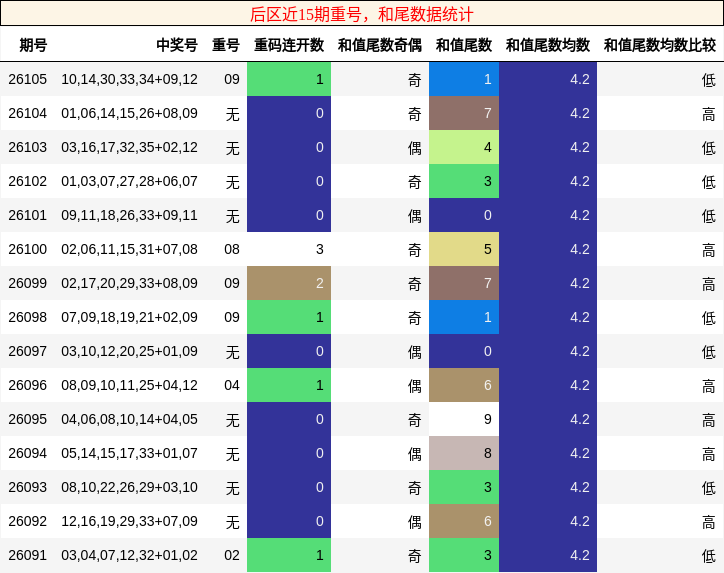Click winning numbers 03,04,07,12,32+01,02
Viewport: 724px width, 573px height.
coord(129,555)
